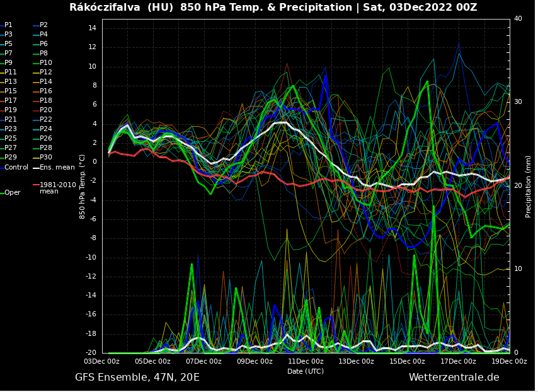538x392 pixels.
Task: Click the Precipitation (mm) axis label
Action: tap(529, 186)
